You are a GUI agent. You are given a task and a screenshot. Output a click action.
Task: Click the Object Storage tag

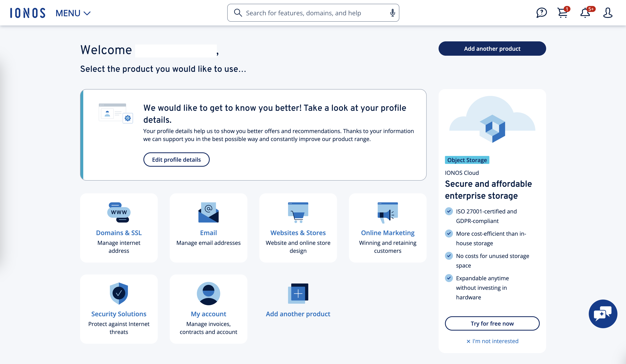click(x=467, y=160)
